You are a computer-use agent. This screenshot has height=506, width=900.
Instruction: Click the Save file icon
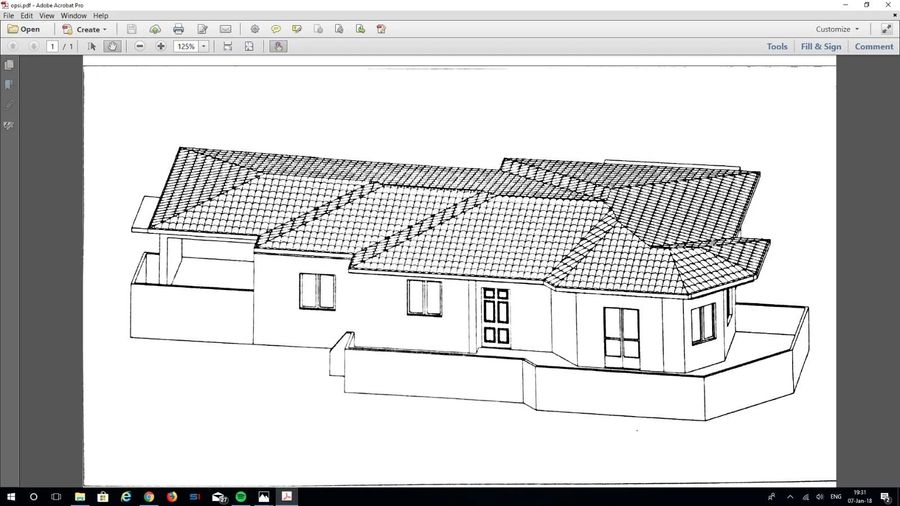131,29
